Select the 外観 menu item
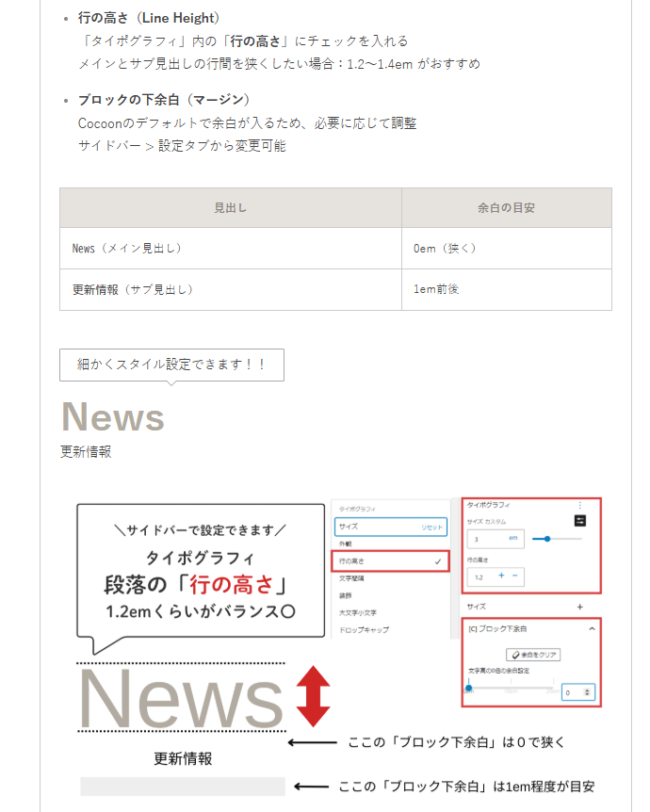This screenshot has width=650, height=812. 346,544
